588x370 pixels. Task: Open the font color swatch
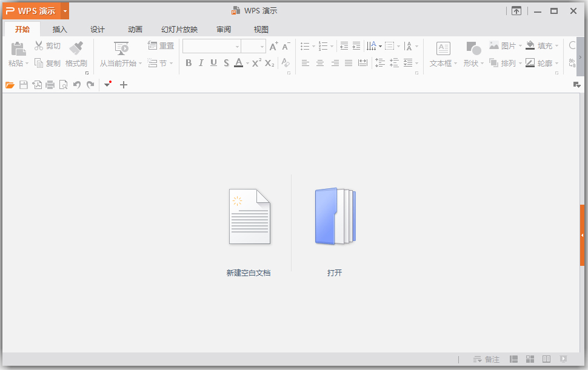tap(239, 63)
